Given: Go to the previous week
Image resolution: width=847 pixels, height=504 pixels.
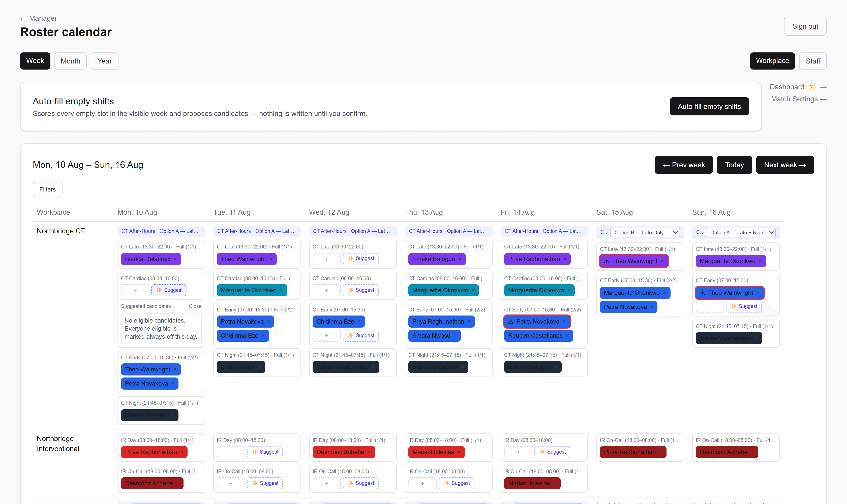Looking at the screenshot, I should coord(684,165).
